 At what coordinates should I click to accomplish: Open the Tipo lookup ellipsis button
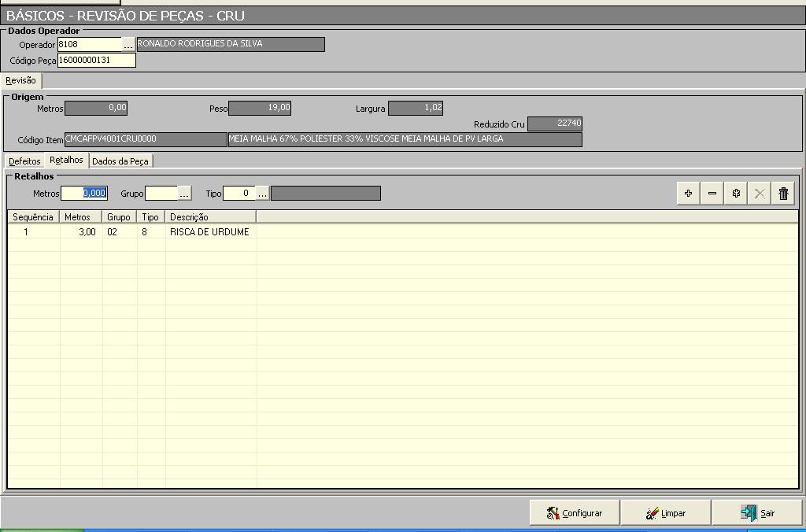click(x=262, y=194)
